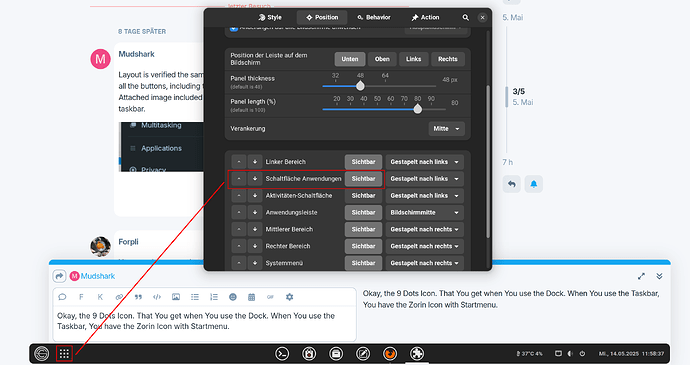Open the Zorin start menu icon
The width and height of the screenshot is (690, 365).
click(x=42, y=354)
